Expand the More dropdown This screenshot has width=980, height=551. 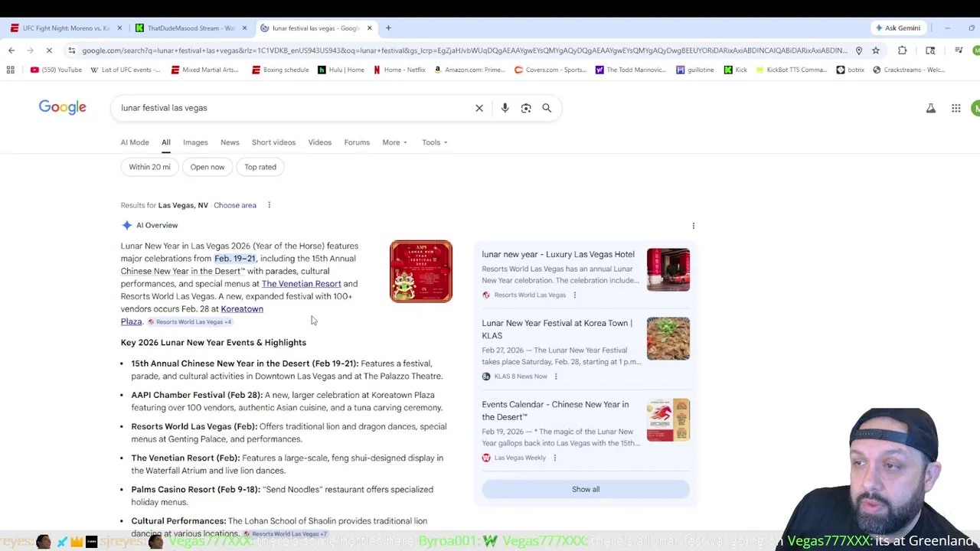point(394,142)
